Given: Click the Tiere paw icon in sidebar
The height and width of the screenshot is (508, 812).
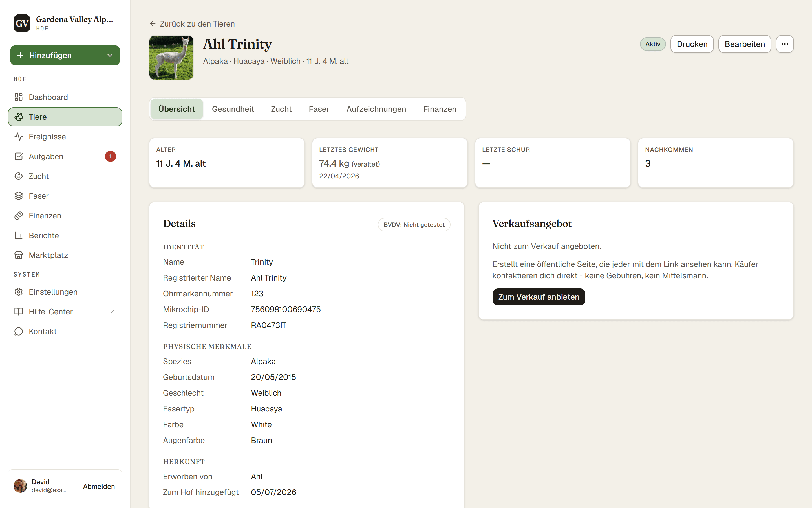Looking at the screenshot, I should click(x=18, y=117).
